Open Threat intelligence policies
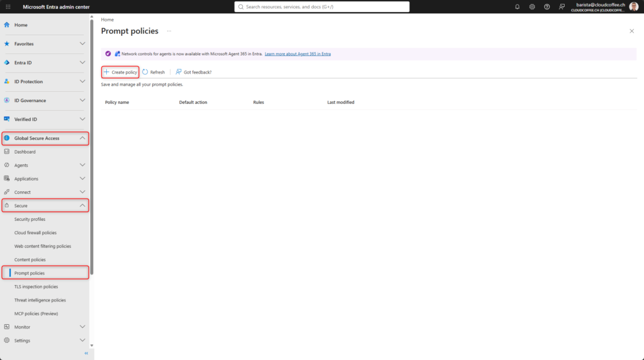 (40, 300)
